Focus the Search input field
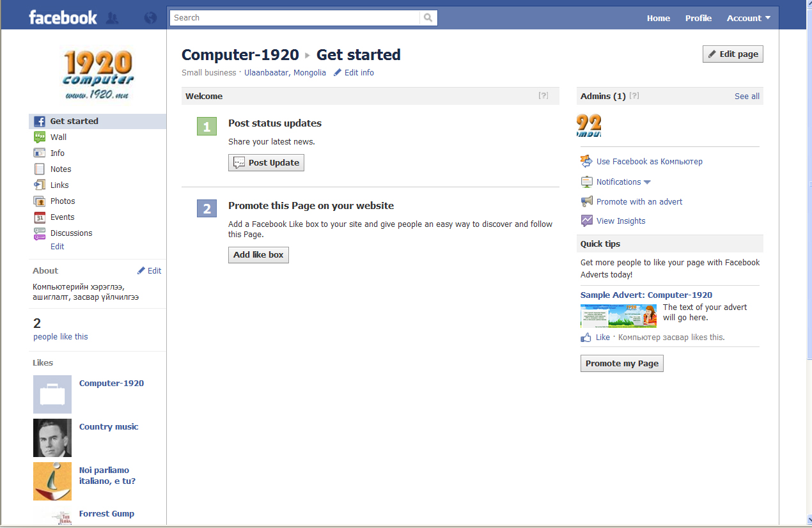Screen dimensions: 812x528 295,18
